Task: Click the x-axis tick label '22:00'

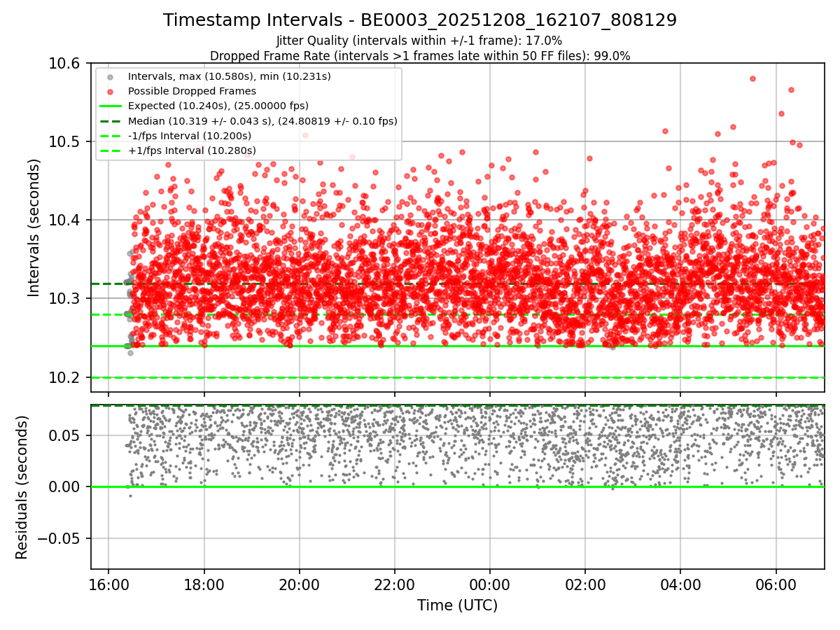Action: click(x=395, y=584)
